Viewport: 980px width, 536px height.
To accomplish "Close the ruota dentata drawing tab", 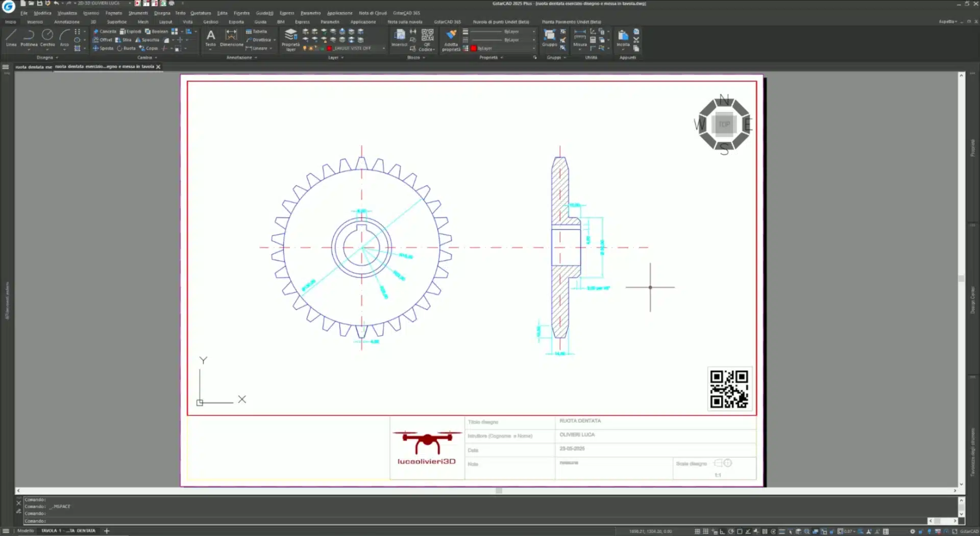I will 158,67.
